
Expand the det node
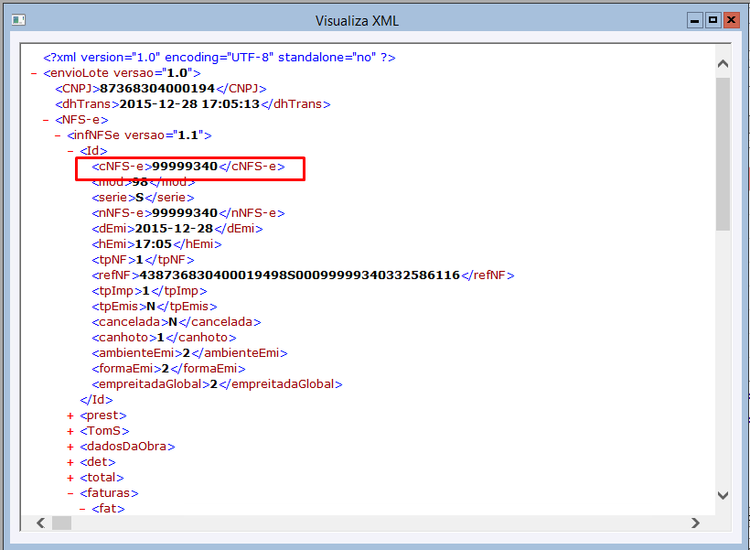70,462
